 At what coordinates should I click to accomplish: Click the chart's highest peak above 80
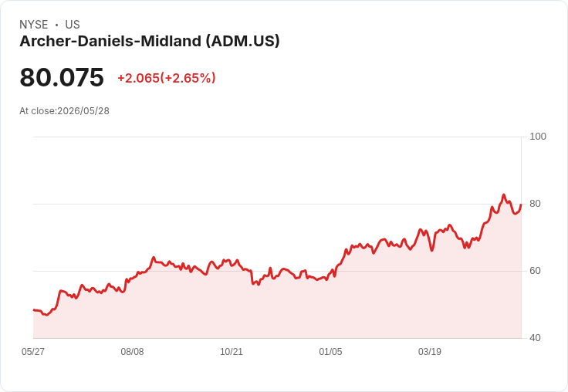[x=503, y=195]
